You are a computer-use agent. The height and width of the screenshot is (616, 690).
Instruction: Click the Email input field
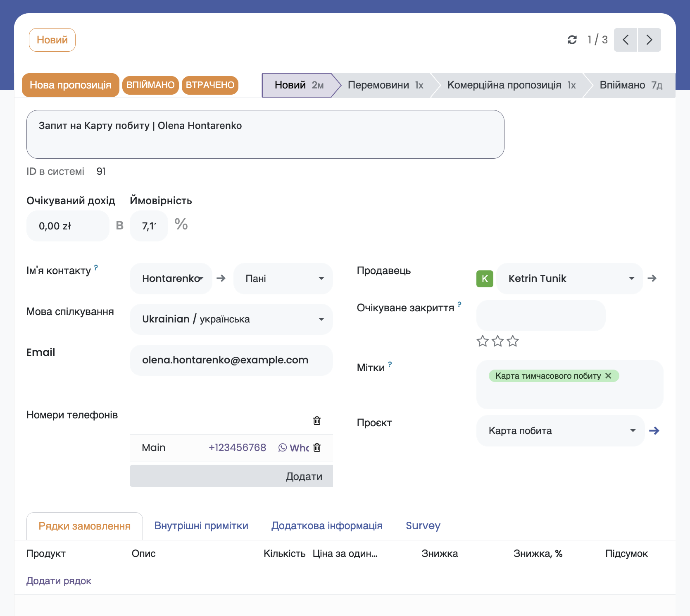[231, 360]
